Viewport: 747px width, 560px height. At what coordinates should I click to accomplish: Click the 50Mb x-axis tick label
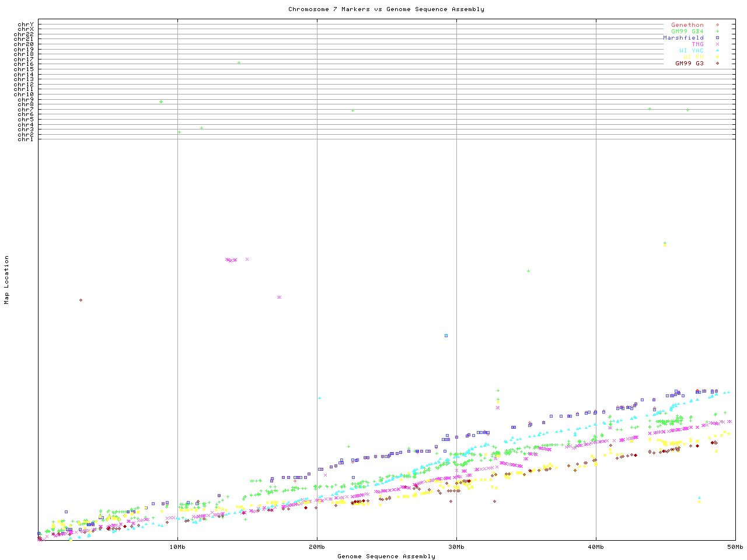click(x=735, y=547)
